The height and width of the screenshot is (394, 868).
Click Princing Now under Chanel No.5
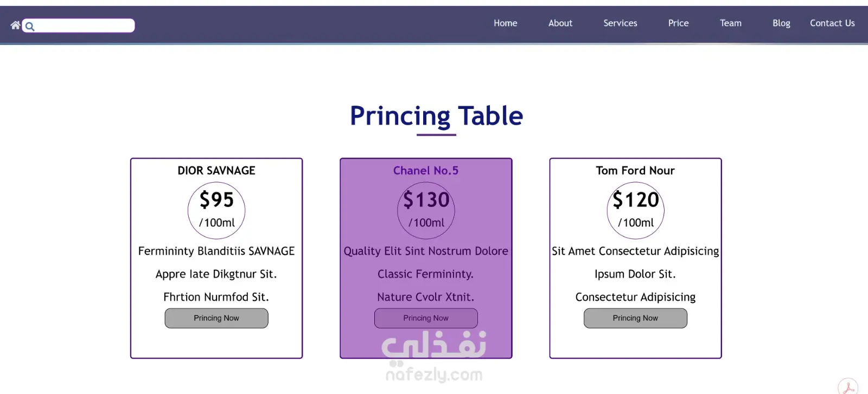point(426,318)
